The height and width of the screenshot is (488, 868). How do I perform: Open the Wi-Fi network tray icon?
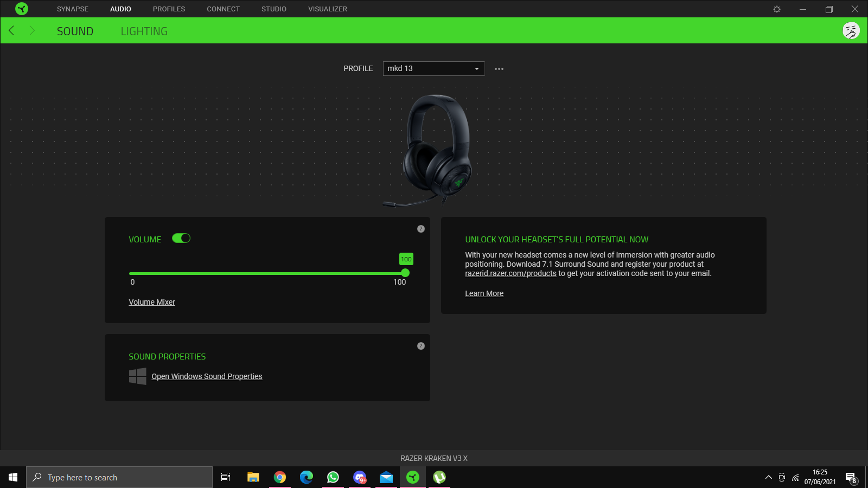click(795, 477)
